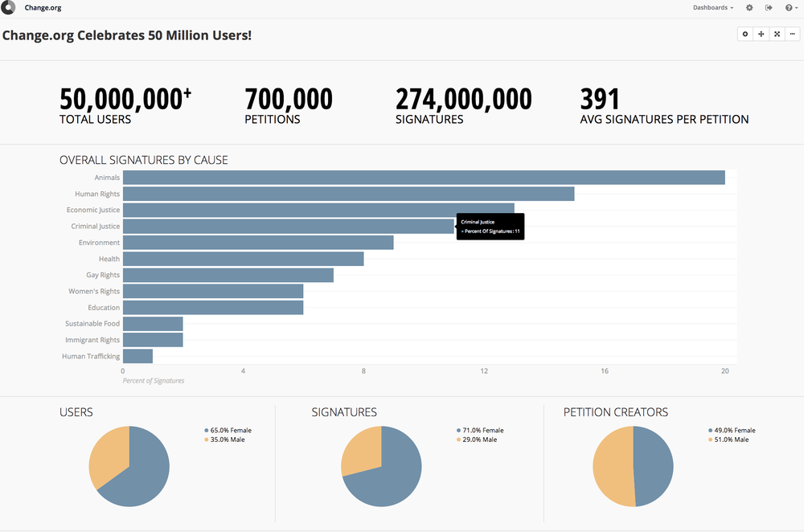Screen dimensions: 804x532
Task: Click the fullscreen expand icon
Action: (777, 34)
